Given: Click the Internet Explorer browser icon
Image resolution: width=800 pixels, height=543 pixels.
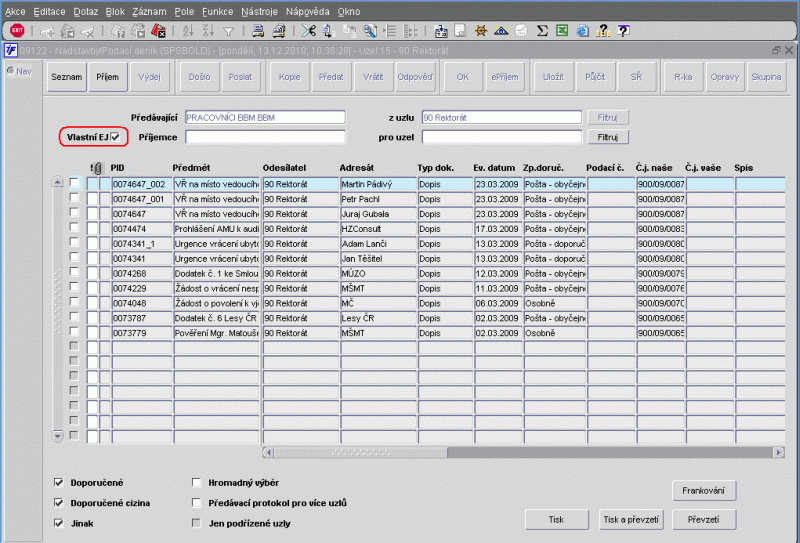Looking at the screenshot, I should click(582, 31).
